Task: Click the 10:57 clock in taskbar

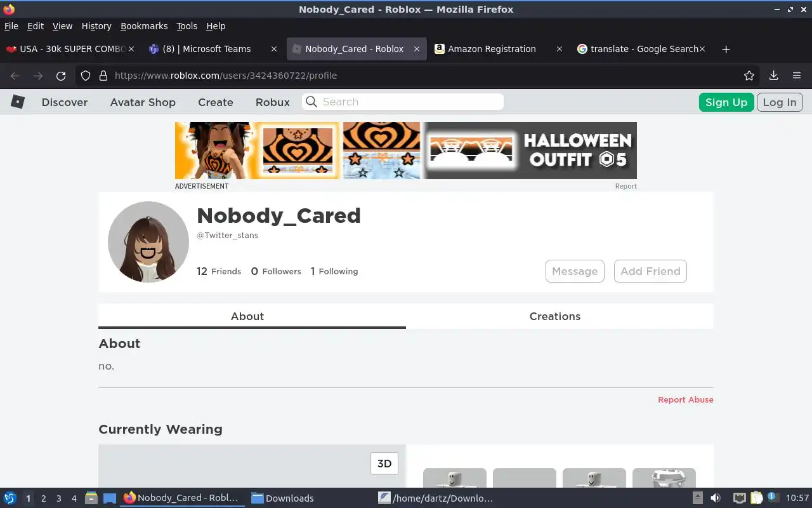Action: tap(797, 498)
